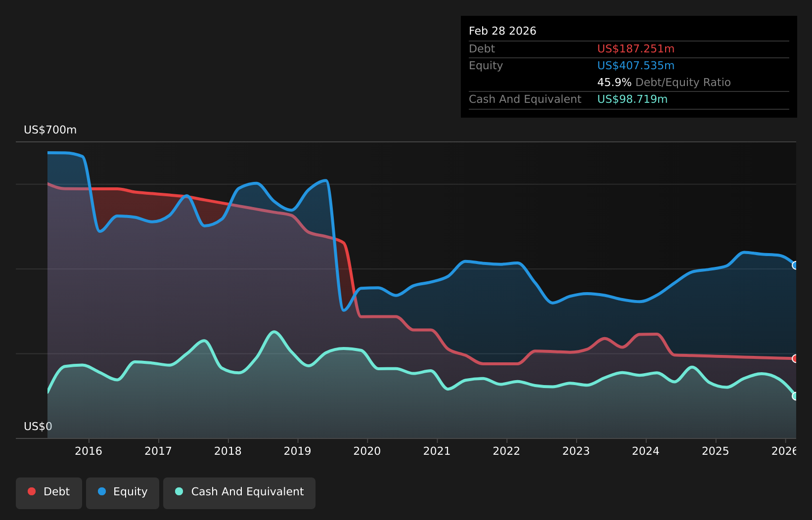Click the 2020 x-axis label
812x520 pixels.
[x=367, y=451]
